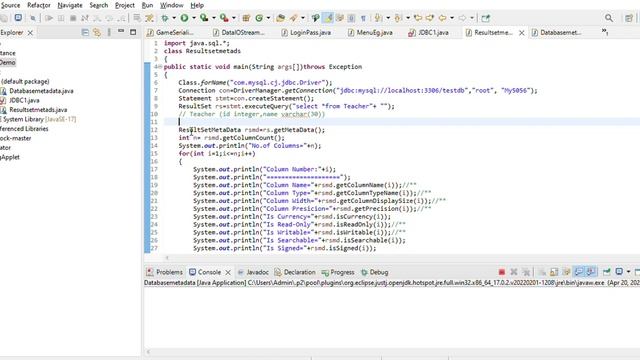Screen dimensions: 640x360
Task: Open Databasemetadata.java in Package Explorer
Action: point(41,91)
